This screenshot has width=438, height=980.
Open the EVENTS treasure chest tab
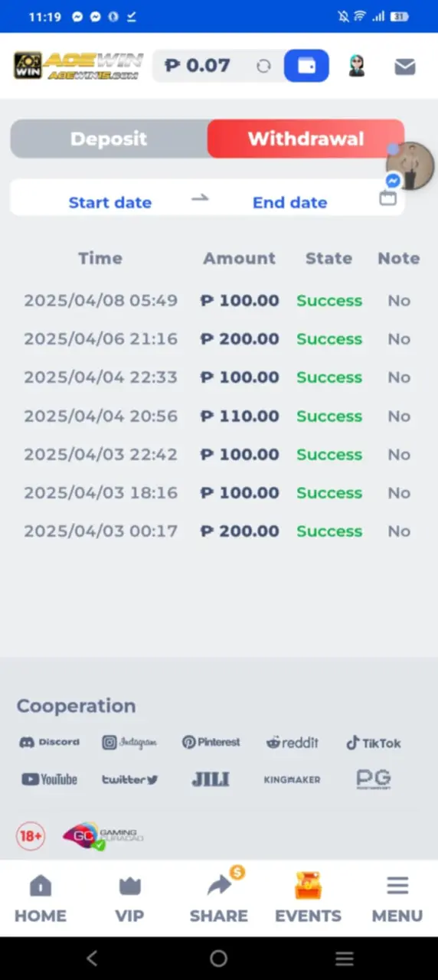tap(308, 899)
